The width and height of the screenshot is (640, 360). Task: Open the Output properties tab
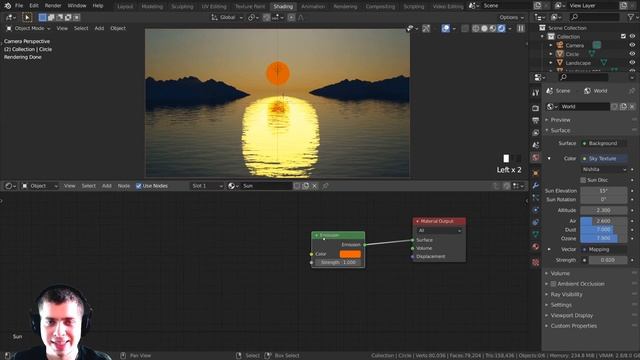tap(536, 120)
